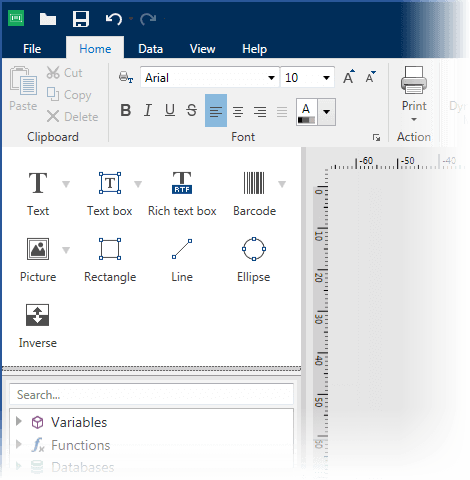Toggle Underline formatting
The image size is (470, 480).
[x=170, y=110]
